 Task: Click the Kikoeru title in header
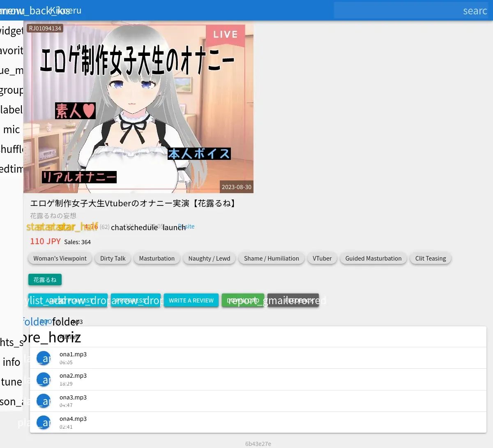click(x=66, y=11)
